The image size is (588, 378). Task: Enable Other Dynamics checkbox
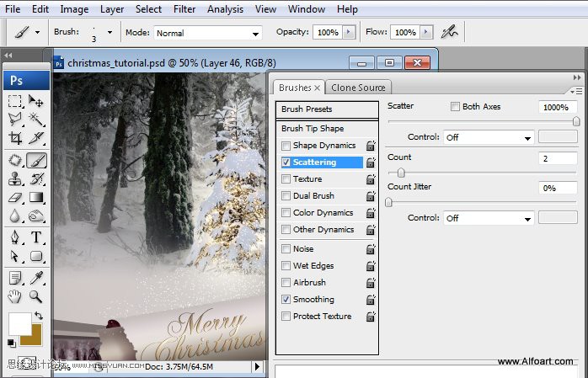click(286, 229)
